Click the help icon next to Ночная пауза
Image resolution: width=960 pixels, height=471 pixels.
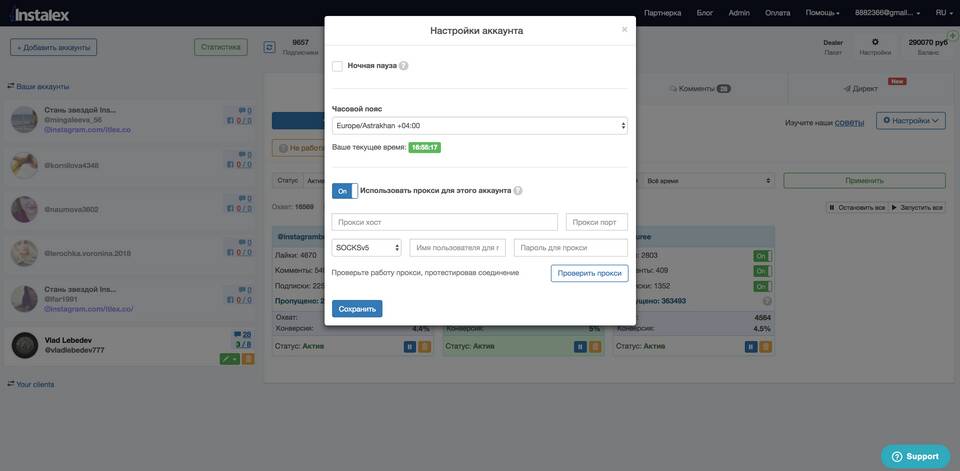pos(404,66)
